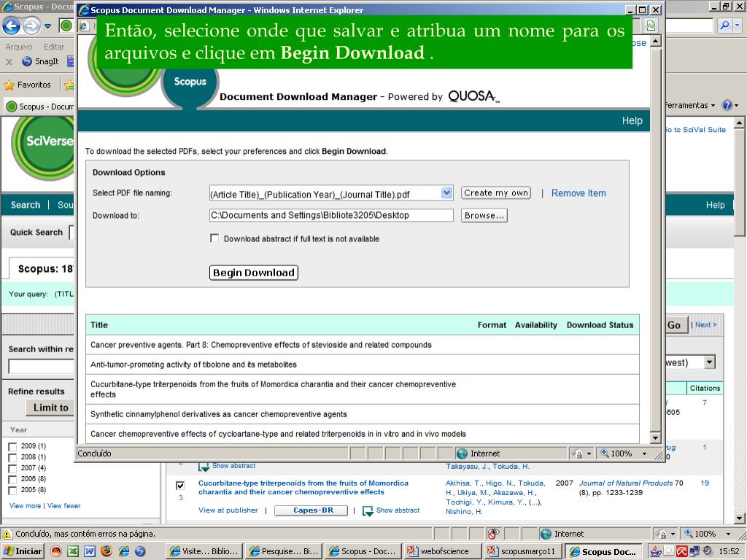Toggle the 2008 (1) year checkbox
747x560 pixels.
click(13, 457)
